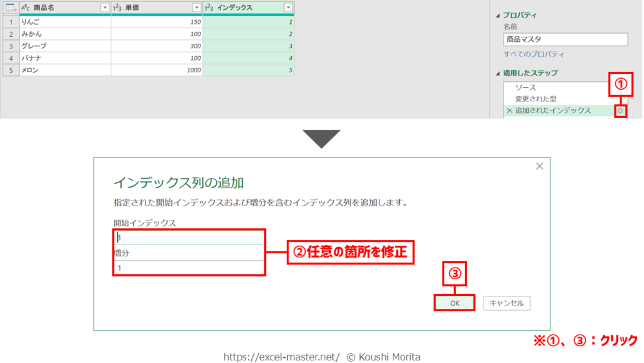Open the 単価 column filter dropdown
Image resolution: width=644 pixels, height=363 pixels.
[196, 8]
